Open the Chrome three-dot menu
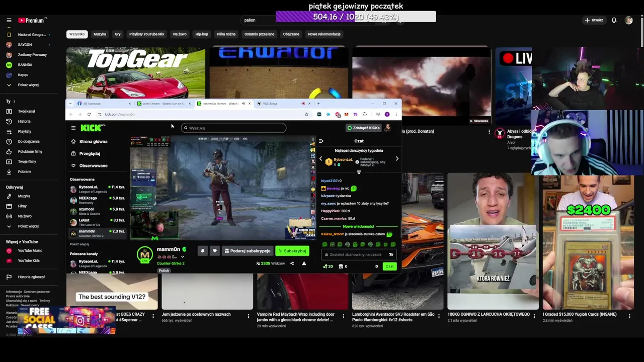Image resolution: width=644 pixels, height=362 pixels. point(396,114)
